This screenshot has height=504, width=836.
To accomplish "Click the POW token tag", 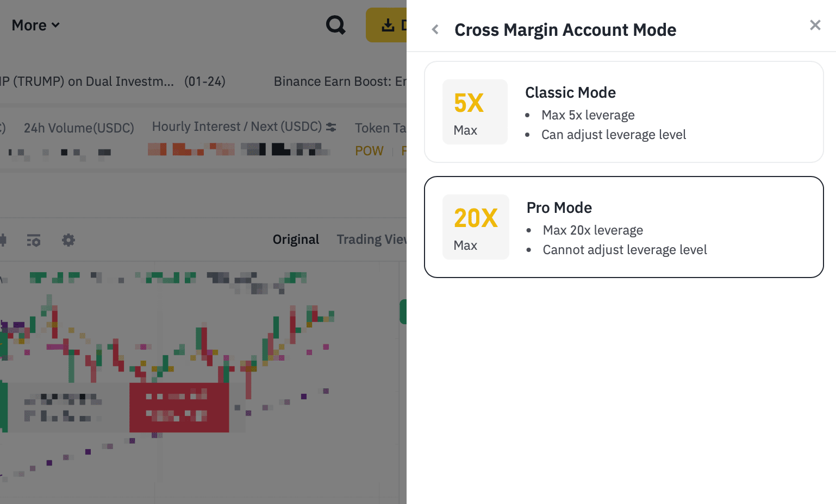I will pos(369,151).
